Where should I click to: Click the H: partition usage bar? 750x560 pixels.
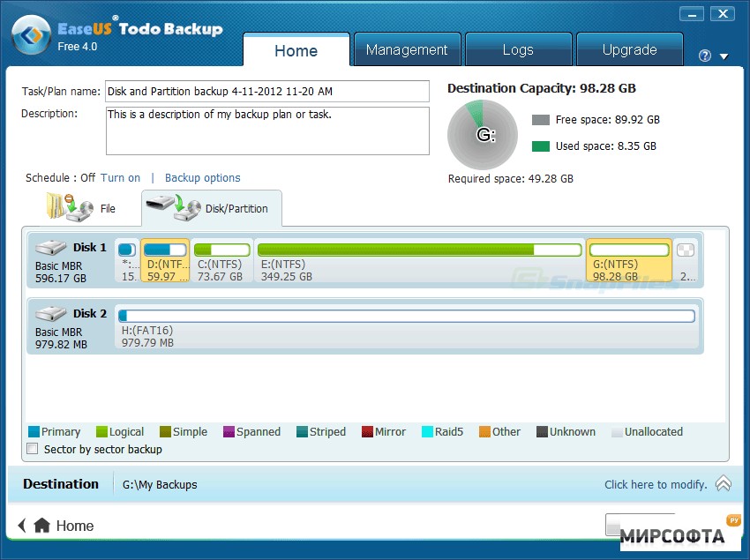407,316
